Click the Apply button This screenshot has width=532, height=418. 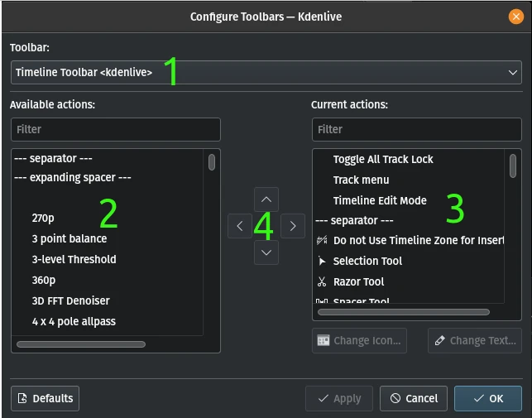coord(339,398)
